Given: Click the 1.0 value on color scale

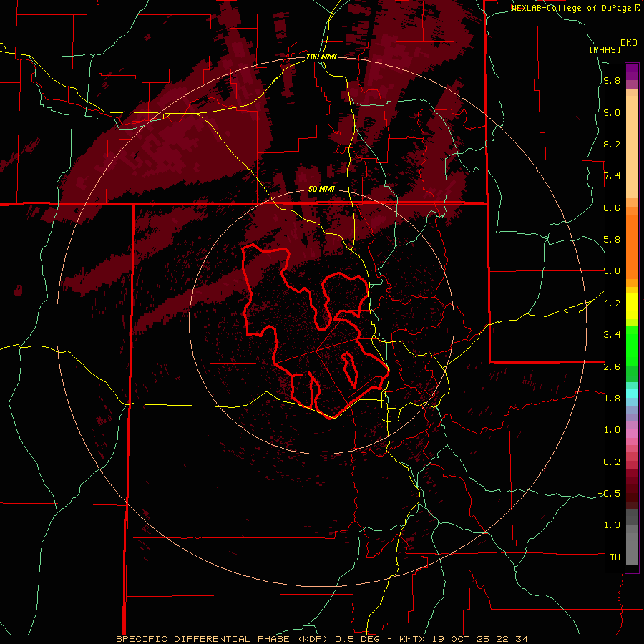Looking at the screenshot, I should click(x=612, y=430).
